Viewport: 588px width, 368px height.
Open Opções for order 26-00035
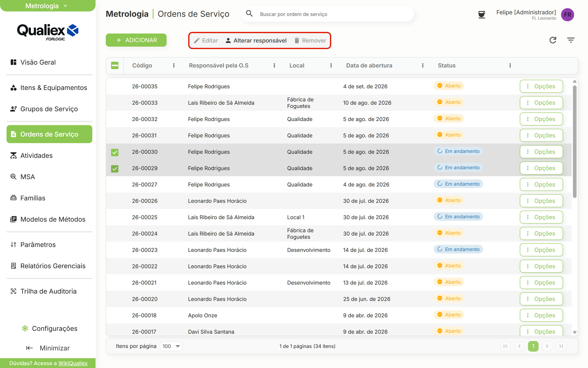pos(541,86)
